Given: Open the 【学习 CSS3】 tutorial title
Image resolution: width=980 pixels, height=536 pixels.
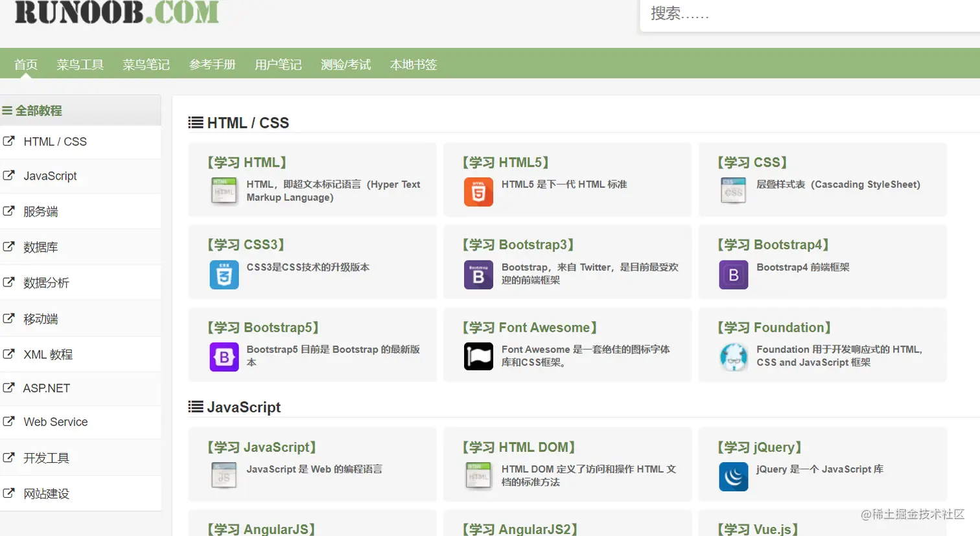Looking at the screenshot, I should coord(246,245).
